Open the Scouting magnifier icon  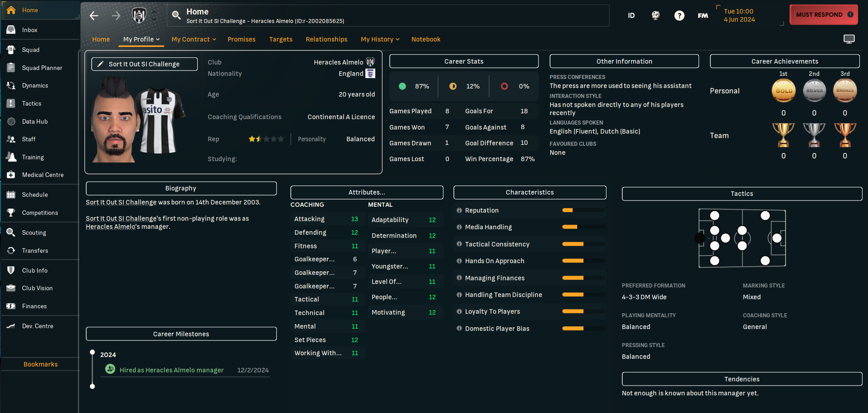(11, 232)
